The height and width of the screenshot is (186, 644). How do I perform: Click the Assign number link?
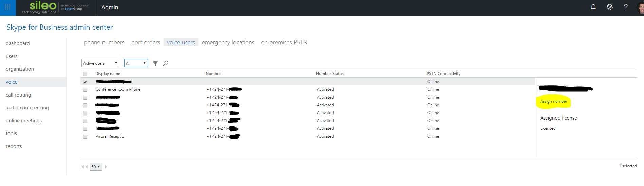[553, 101]
